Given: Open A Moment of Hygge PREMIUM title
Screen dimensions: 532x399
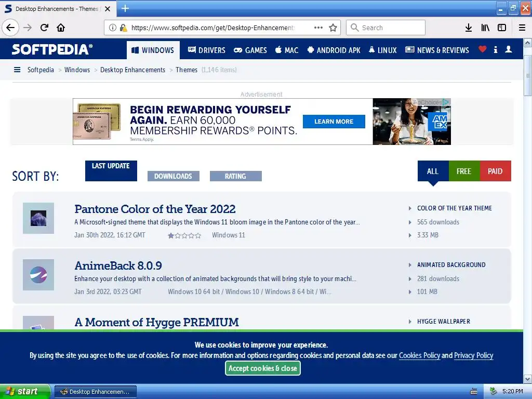Looking at the screenshot, I should [156, 322].
